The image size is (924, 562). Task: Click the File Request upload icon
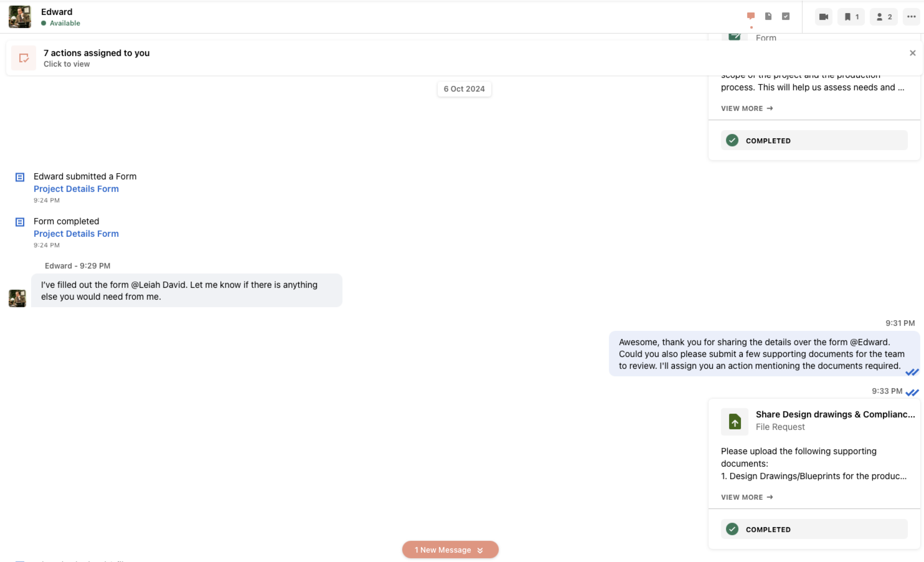coord(734,422)
